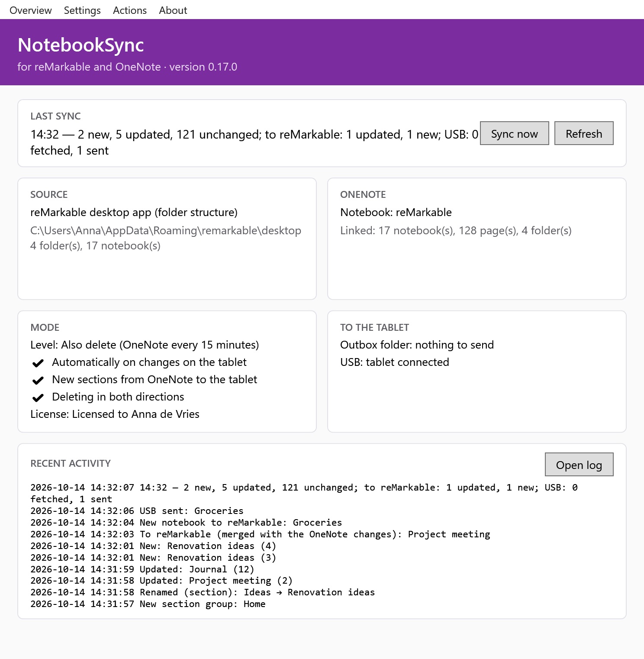The width and height of the screenshot is (644, 659).
Task: Open the log file button
Action: (579, 465)
